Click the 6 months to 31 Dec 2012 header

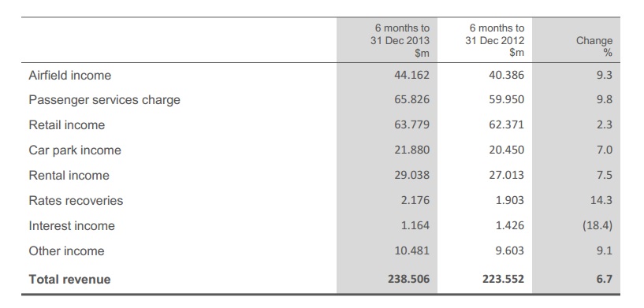coord(494,40)
